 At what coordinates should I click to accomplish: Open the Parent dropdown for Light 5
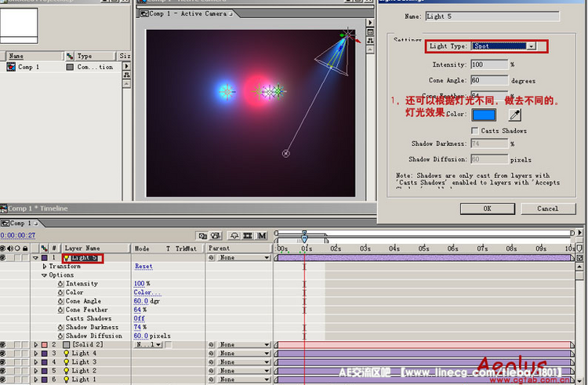click(x=267, y=258)
